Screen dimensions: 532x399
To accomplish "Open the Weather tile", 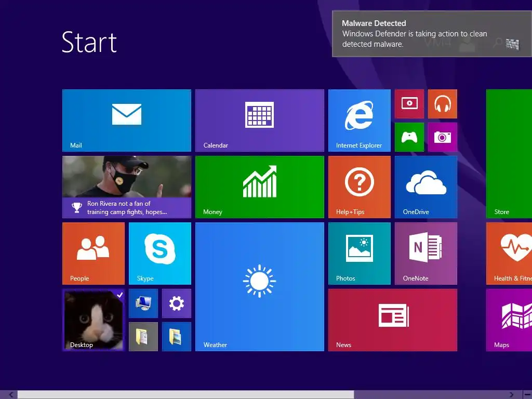I will tap(260, 287).
